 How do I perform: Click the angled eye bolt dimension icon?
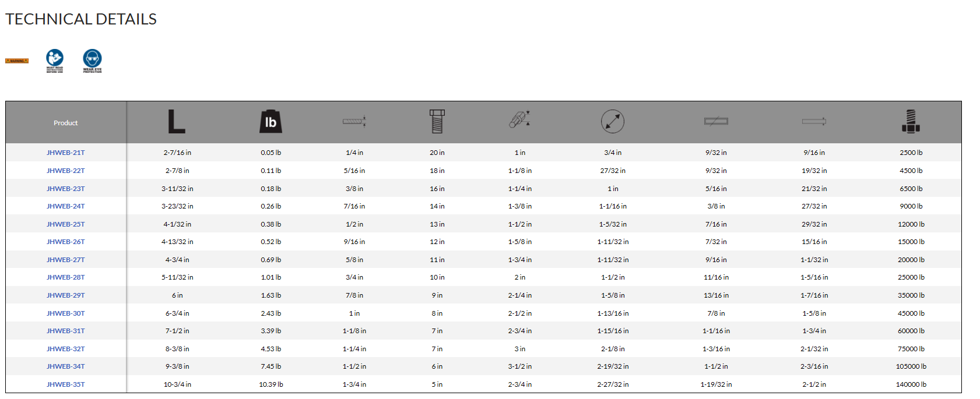(519, 119)
